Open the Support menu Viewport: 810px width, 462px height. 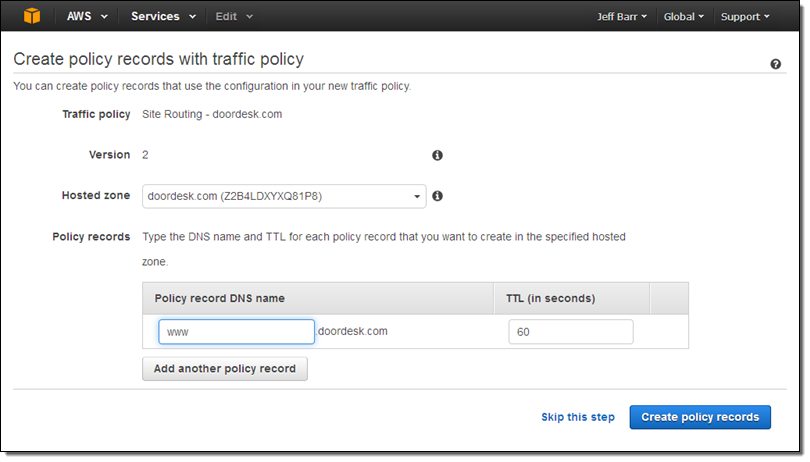click(x=745, y=17)
